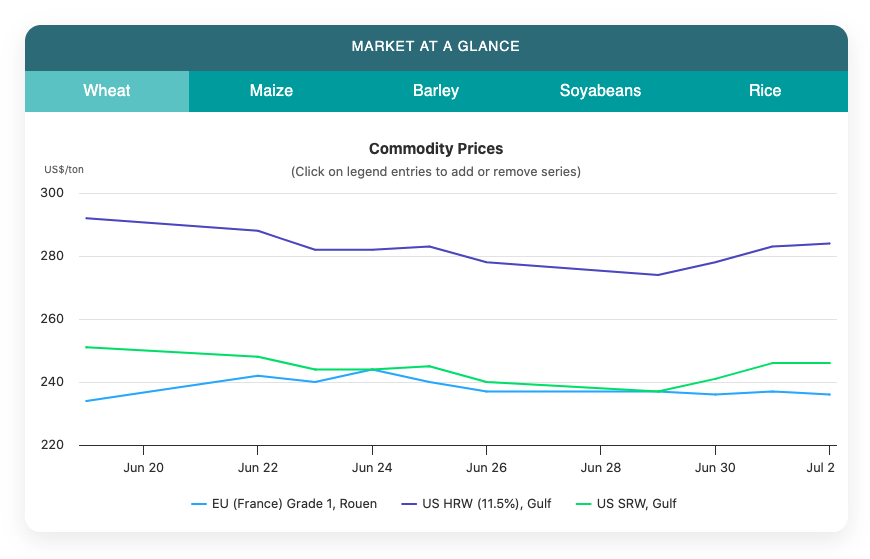The image size is (870, 559).
Task: Click the dark blue US HRW legend swatch
Action: point(409,504)
